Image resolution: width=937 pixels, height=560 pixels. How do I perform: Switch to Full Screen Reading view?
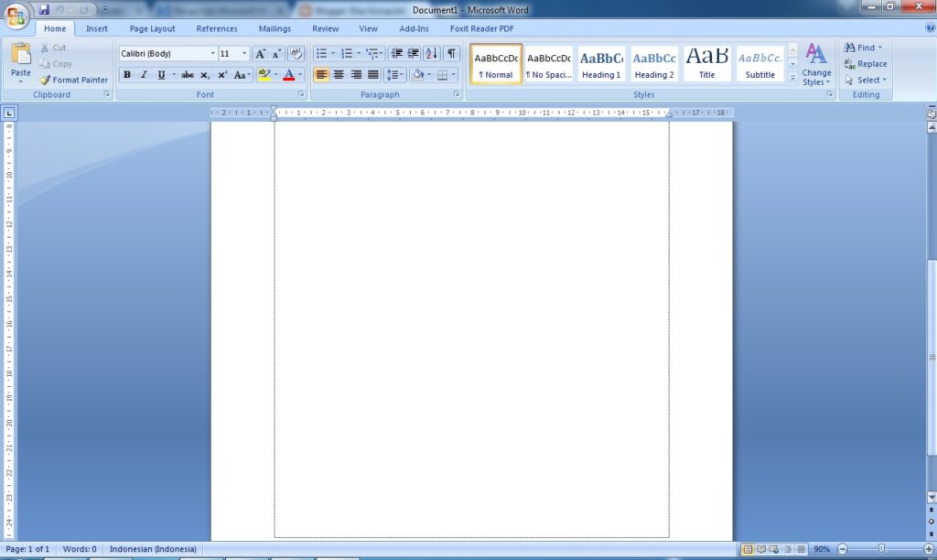[x=761, y=549]
